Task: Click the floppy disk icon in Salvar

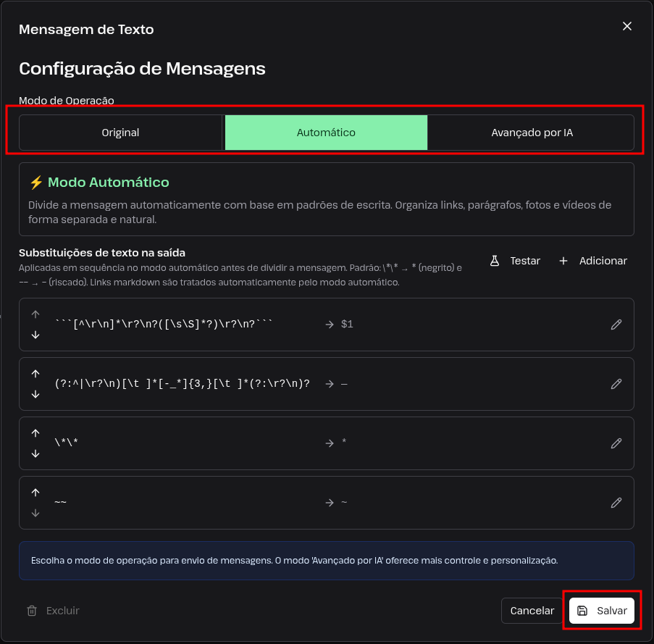Action: pos(582,611)
